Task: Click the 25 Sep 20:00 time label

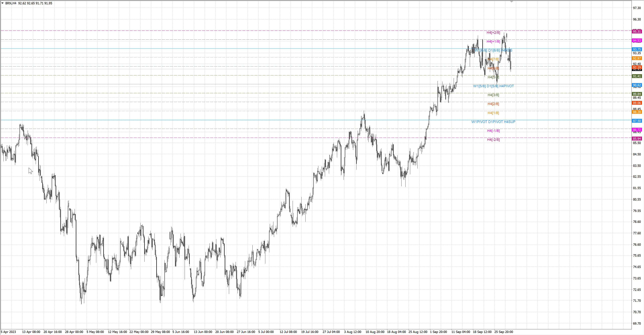Action: pos(503,332)
